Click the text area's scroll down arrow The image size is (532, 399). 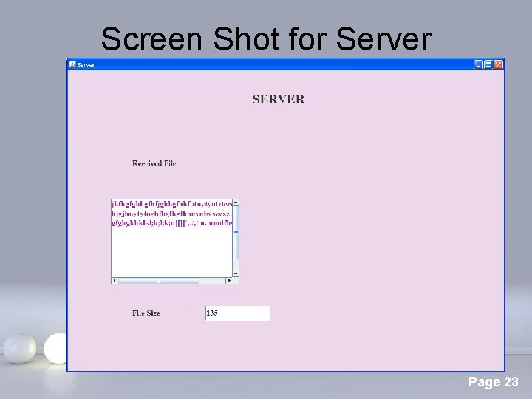(236, 274)
